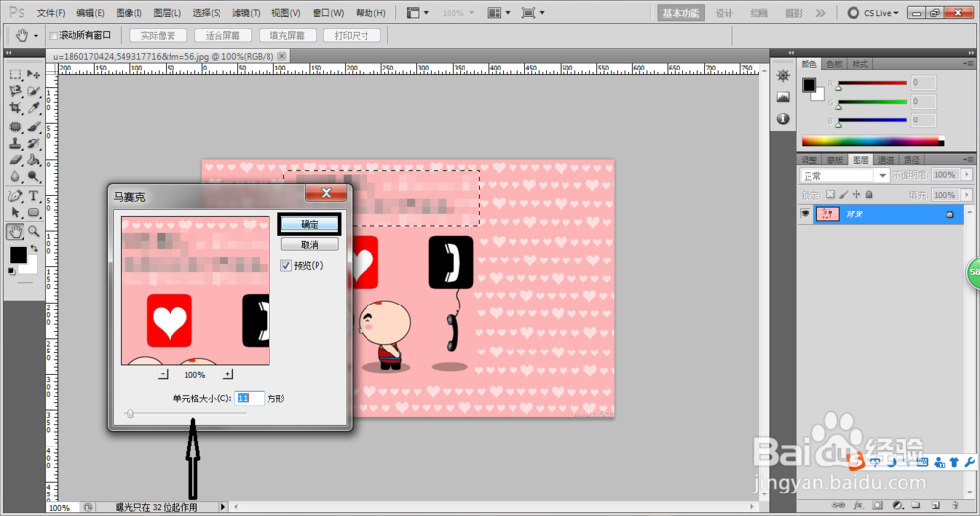Click the Fill Screen button

click(x=287, y=35)
